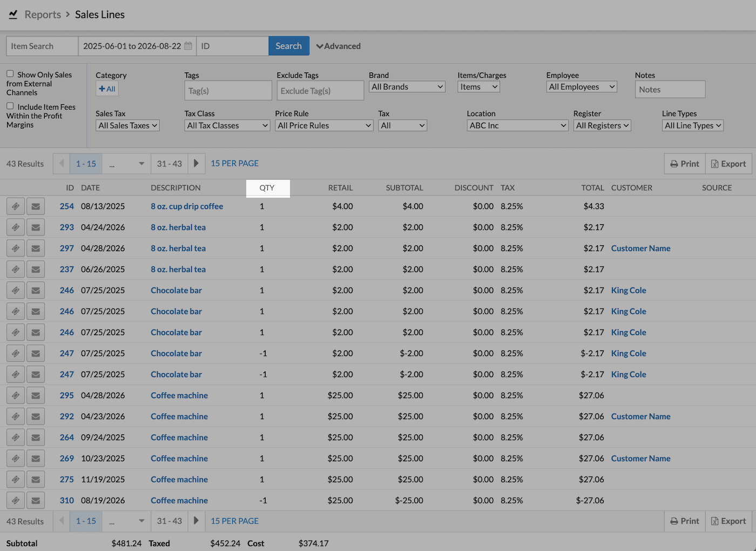Click envelope icon for sale 292

tap(36, 416)
